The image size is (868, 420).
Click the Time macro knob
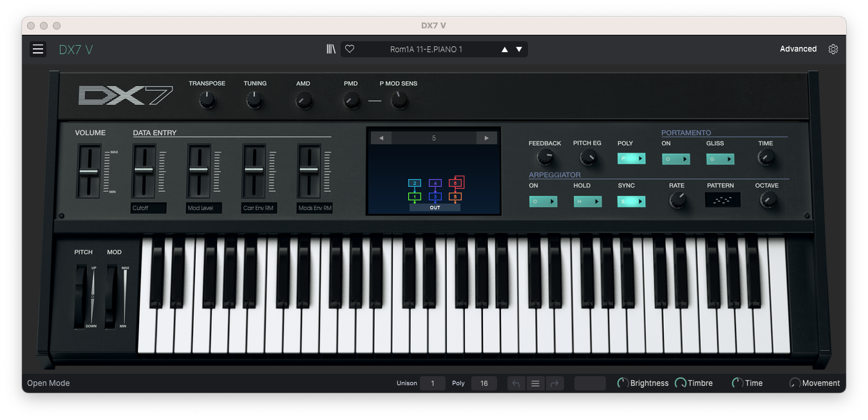tap(737, 383)
